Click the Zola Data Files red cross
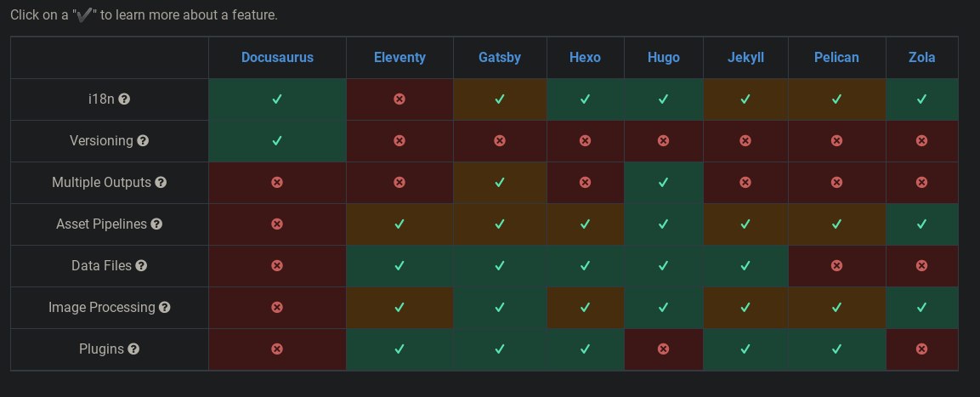This screenshot has width=980, height=397. point(922,266)
